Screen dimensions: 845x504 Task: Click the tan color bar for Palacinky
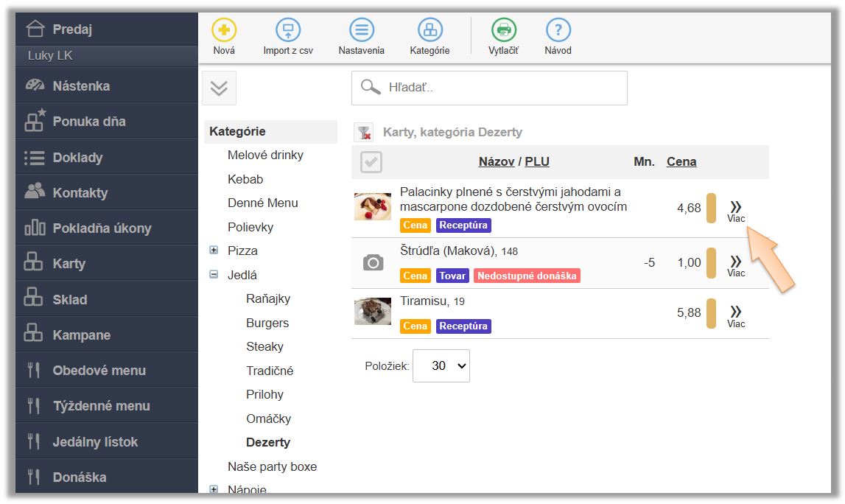click(711, 208)
